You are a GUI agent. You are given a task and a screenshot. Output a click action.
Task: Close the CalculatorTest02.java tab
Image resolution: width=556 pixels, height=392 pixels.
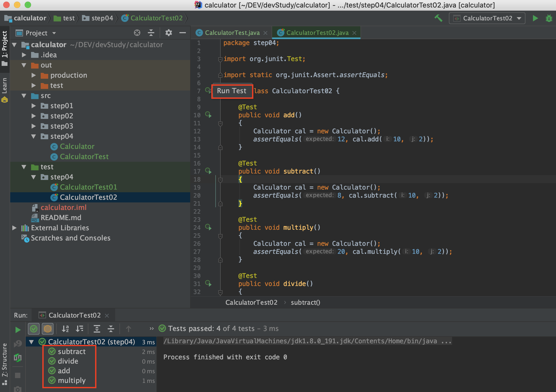pos(354,33)
